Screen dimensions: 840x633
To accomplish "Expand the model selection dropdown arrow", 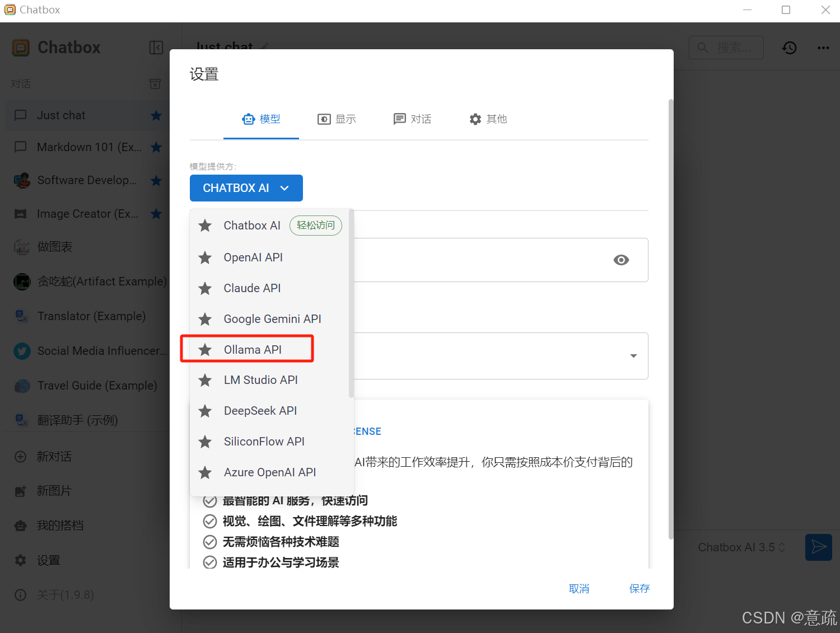I will 633,356.
